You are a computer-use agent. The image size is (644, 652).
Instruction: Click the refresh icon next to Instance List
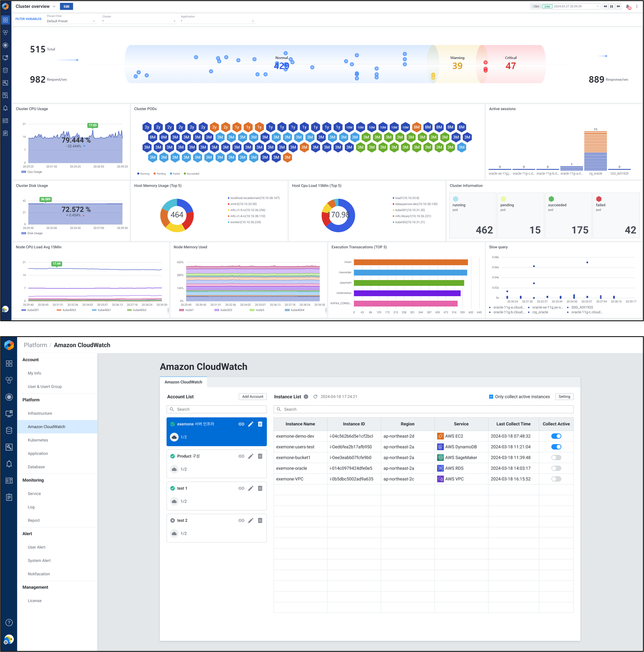click(315, 397)
